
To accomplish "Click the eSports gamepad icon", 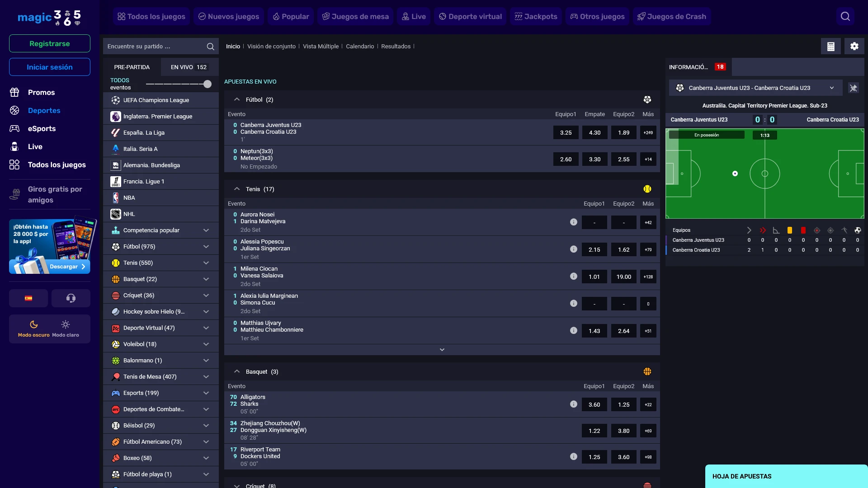I will click(x=14, y=128).
